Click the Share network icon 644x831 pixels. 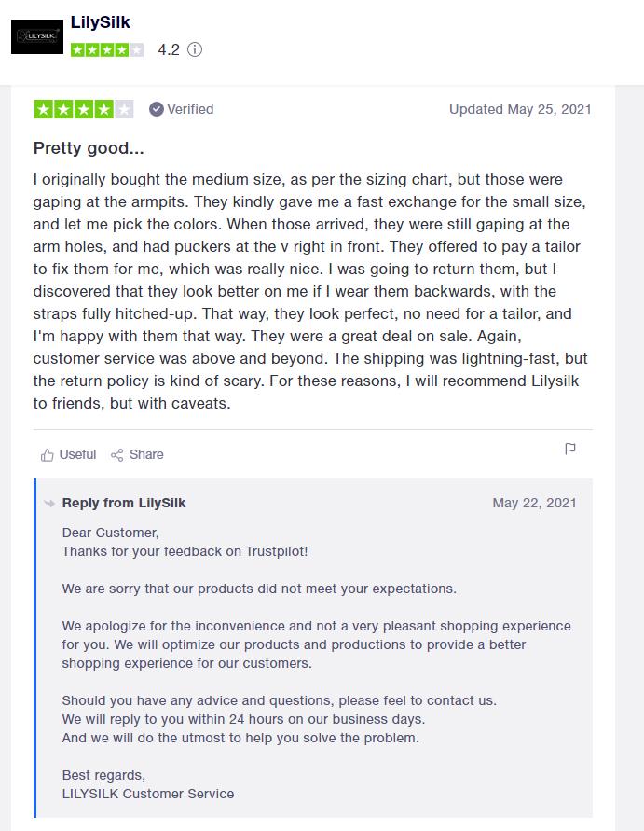coord(117,455)
